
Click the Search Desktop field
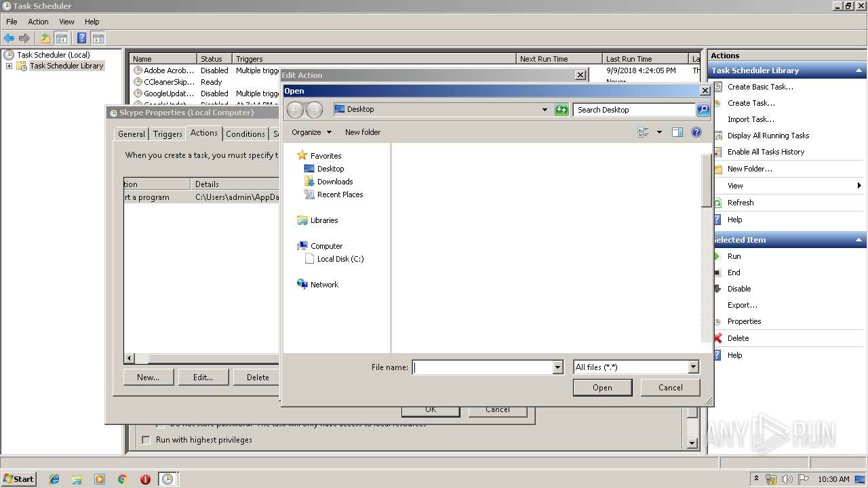click(x=634, y=110)
